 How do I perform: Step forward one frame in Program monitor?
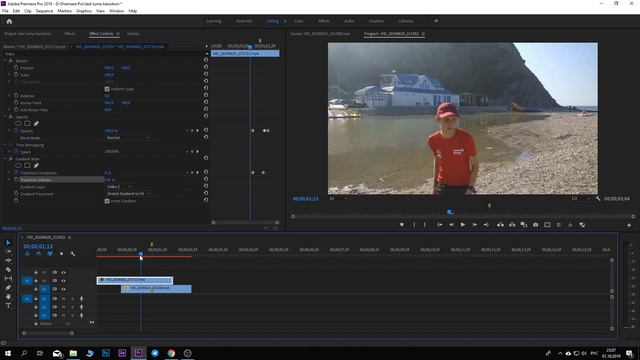coord(475,225)
